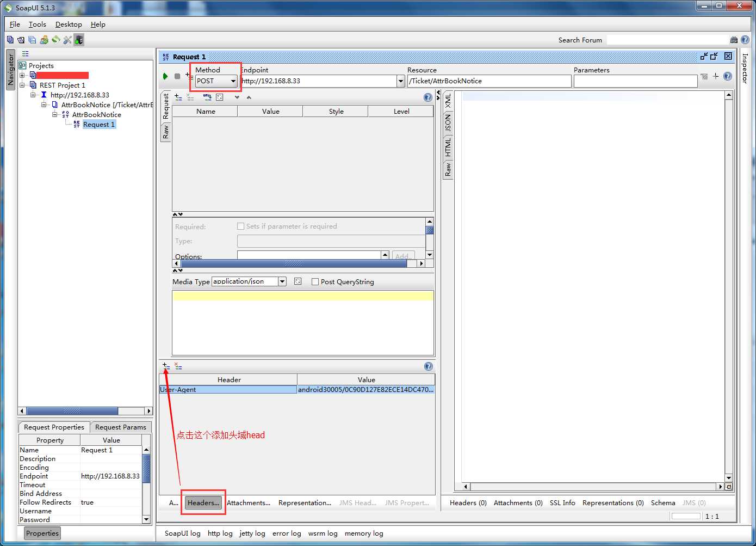Image resolution: width=756 pixels, height=546 pixels.
Task: Switch to the Representation... request tab
Action: pyautogui.click(x=305, y=502)
